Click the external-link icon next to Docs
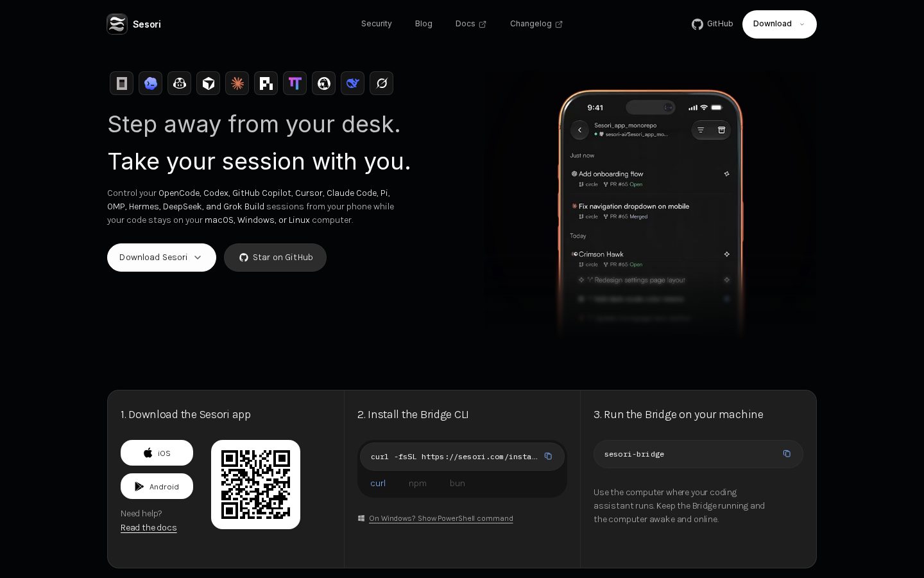This screenshot has width=924, height=578. (x=483, y=24)
